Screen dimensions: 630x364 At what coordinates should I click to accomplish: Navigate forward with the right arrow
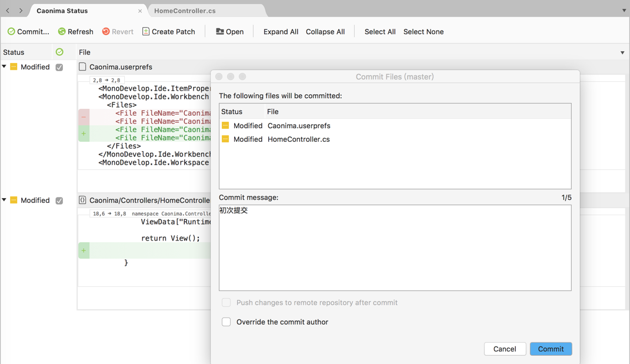[x=21, y=11]
